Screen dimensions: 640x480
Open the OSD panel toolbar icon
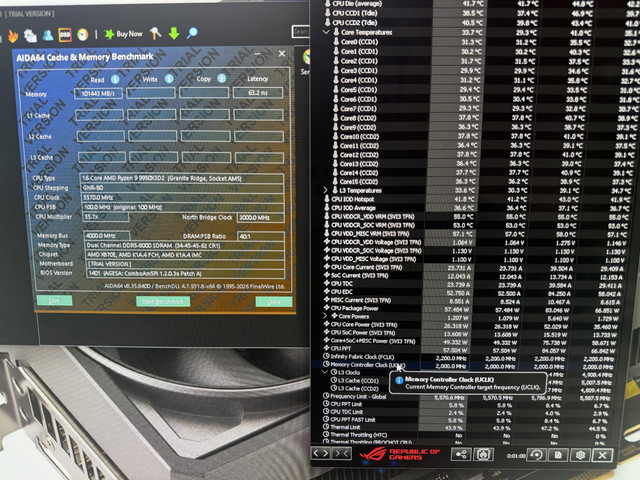coord(65,35)
